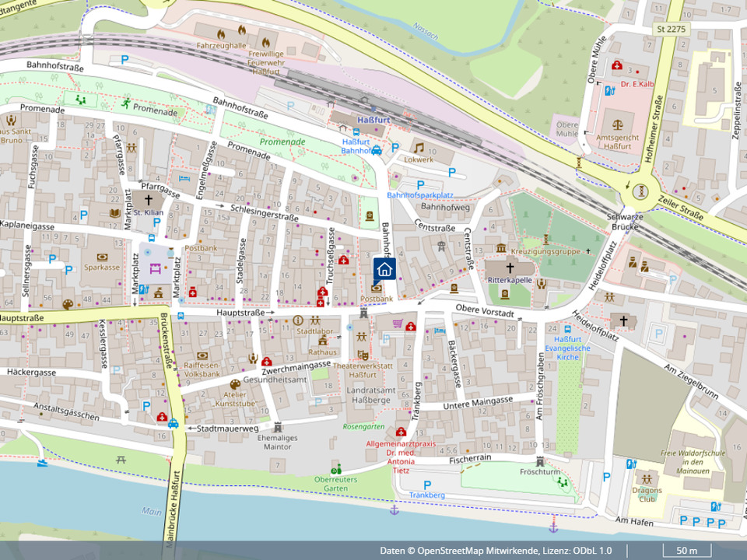747x560 pixels.
Task: Click the Bahnhofsparkplatz parking icon
Action: click(x=420, y=184)
